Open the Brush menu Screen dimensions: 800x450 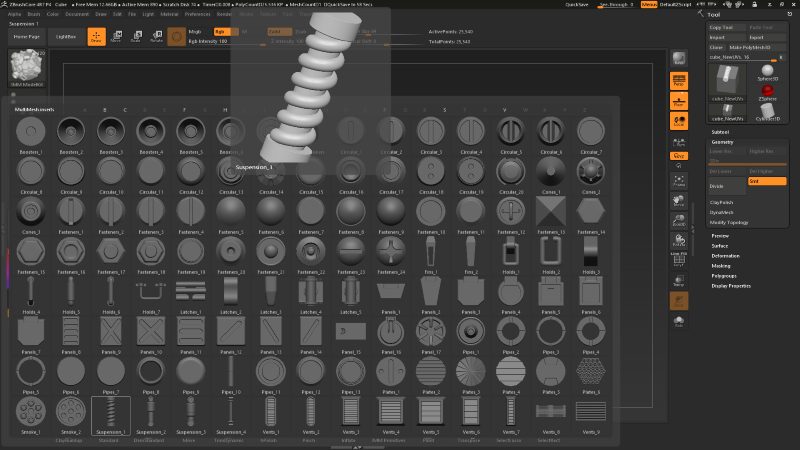click(x=33, y=15)
